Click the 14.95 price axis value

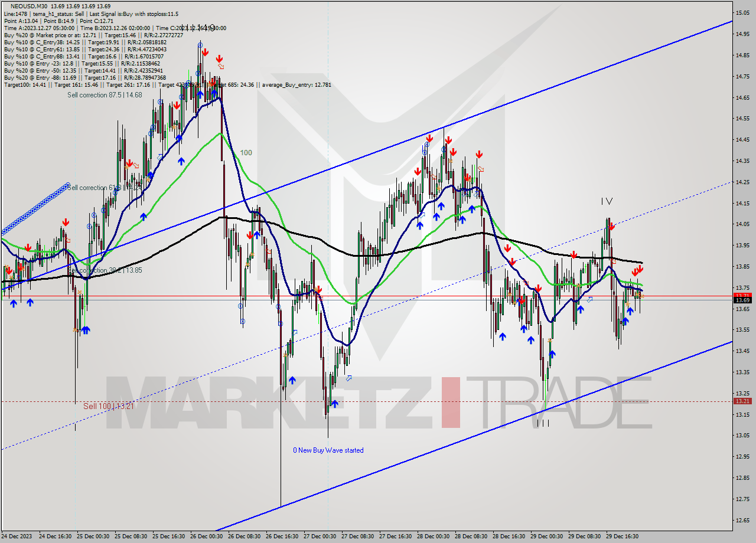point(742,34)
